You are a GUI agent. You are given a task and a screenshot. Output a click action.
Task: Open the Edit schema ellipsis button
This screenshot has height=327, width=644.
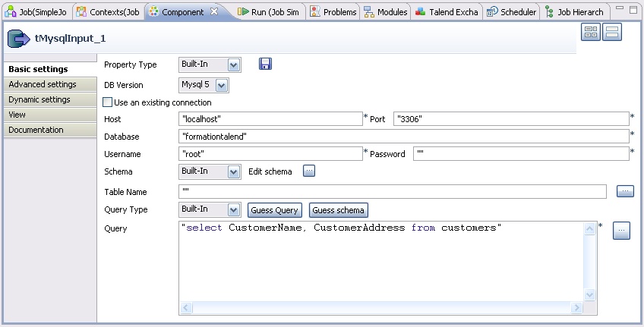tap(309, 171)
